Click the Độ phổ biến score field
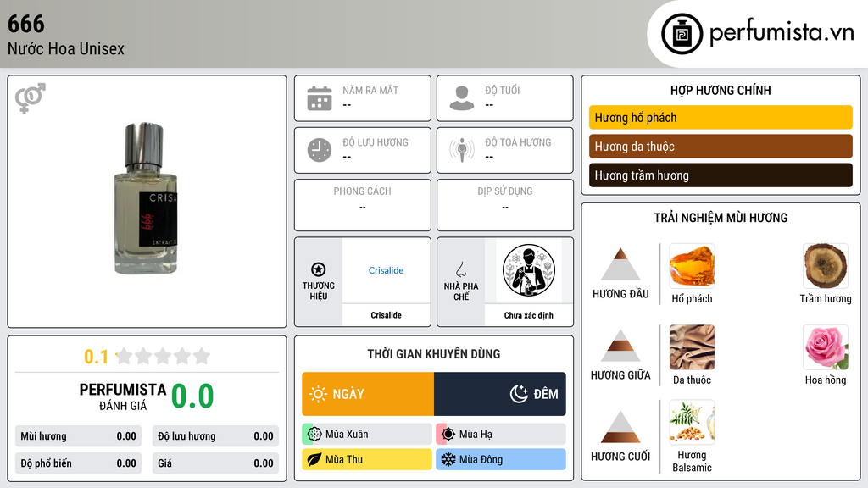868x488 pixels. [x=78, y=463]
